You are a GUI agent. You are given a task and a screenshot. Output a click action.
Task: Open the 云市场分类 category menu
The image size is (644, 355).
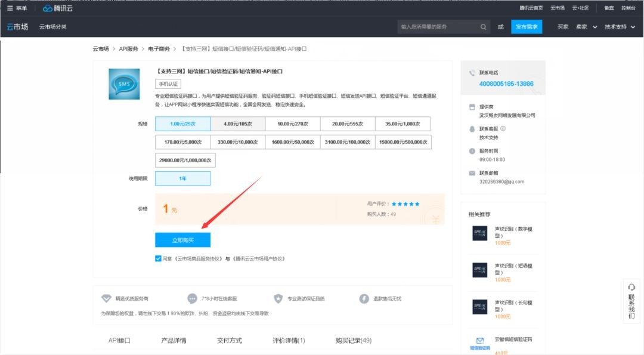pos(52,27)
